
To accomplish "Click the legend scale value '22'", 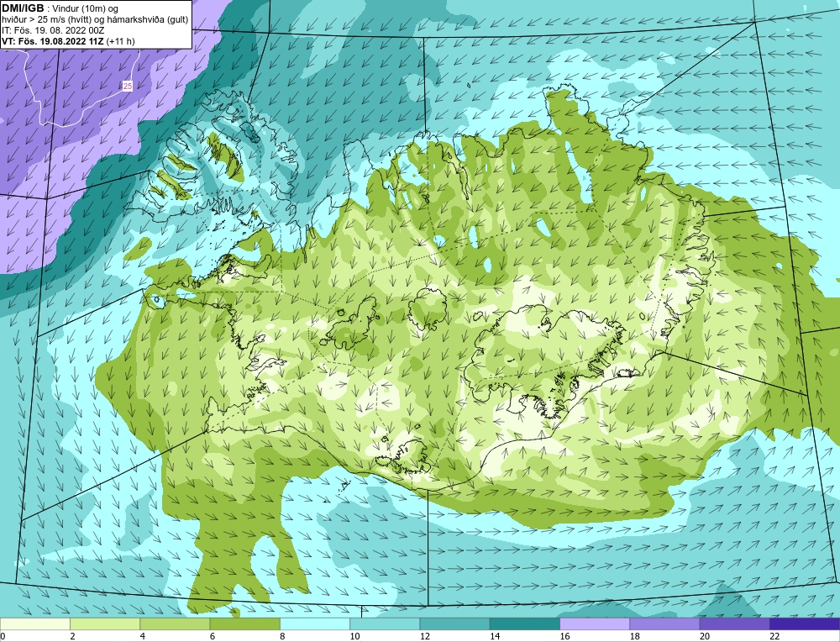I will (x=774, y=636).
